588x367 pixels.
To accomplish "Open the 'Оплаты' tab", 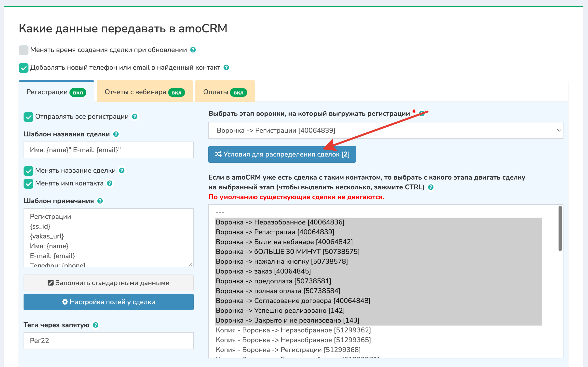I will click(225, 92).
